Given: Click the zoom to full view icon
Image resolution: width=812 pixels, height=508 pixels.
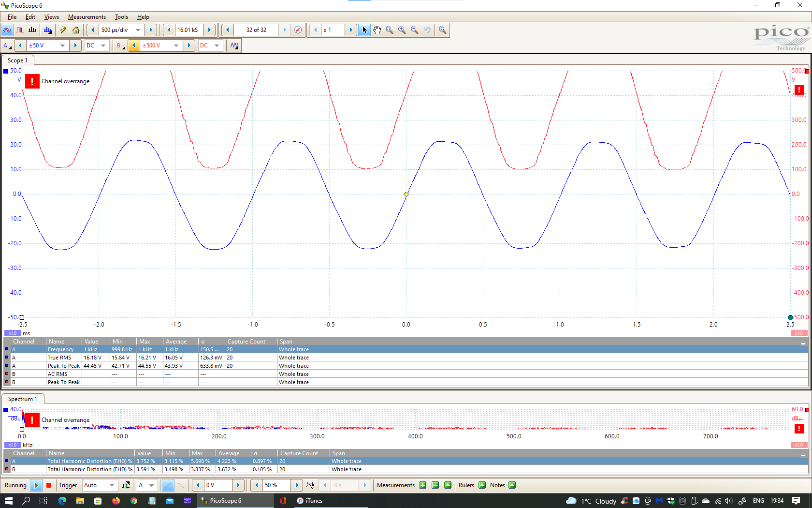Looking at the screenshot, I should (442, 30).
